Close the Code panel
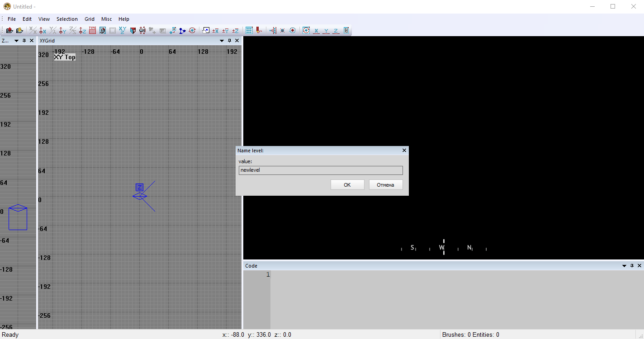Image resolution: width=644 pixels, height=339 pixels. [x=639, y=266]
